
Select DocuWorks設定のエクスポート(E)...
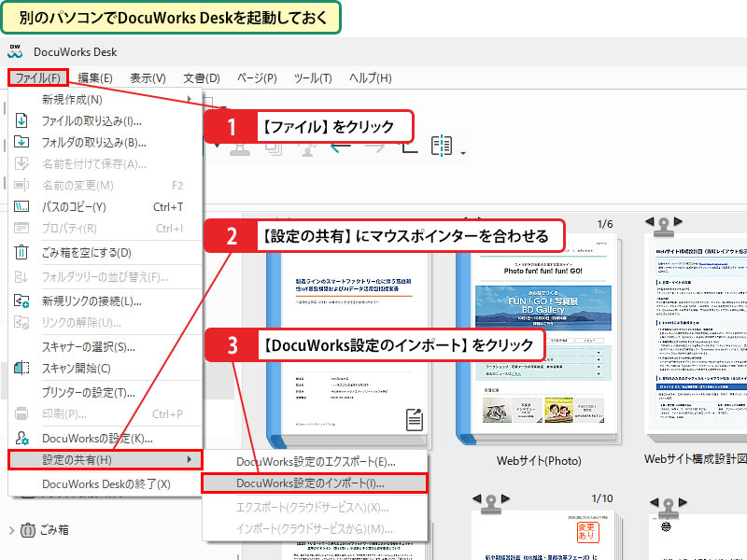click(315, 462)
